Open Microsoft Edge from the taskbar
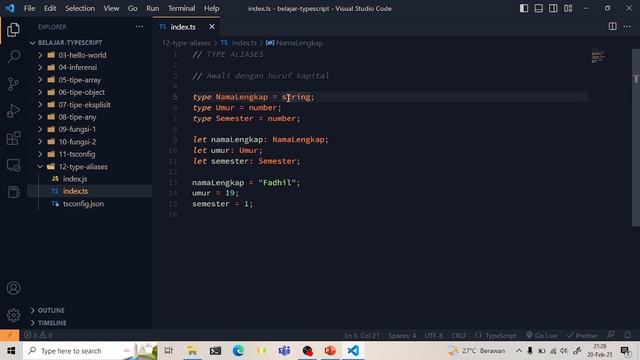Image resolution: width=640 pixels, height=360 pixels. [x=238, y=351]
